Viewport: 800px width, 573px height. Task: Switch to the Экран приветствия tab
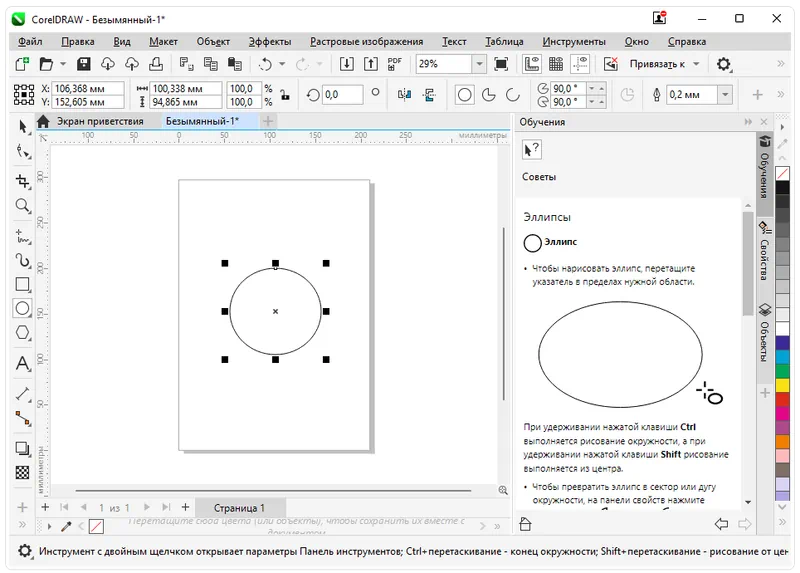point(98,121)
